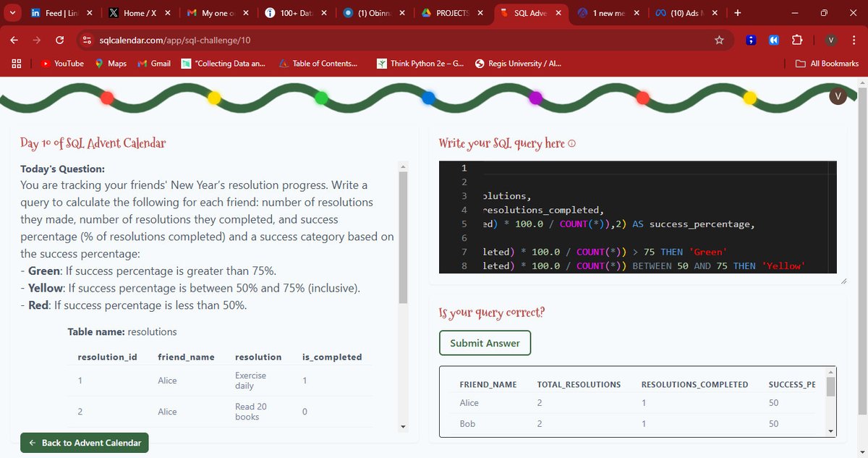The width and height of the screenshot is (868, 458).
Task: Open the Chrome profile avatar menu
Action: click(830, 40)
